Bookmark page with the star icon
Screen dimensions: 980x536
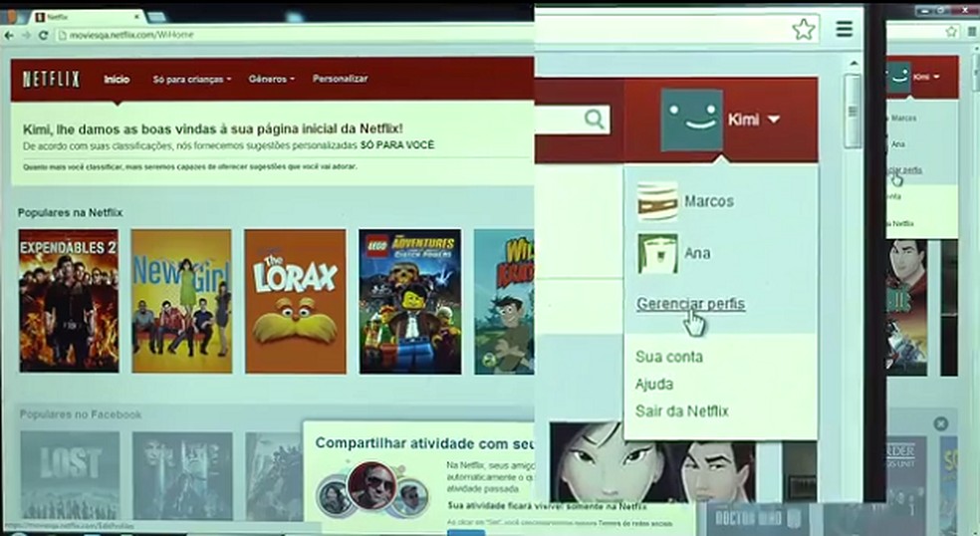pyautogui.click(x=803, y=30)
